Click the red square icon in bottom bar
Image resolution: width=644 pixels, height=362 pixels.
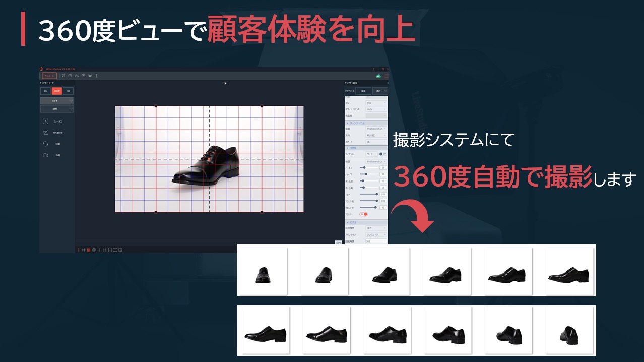pyautogui.click(x=89, y=250)
